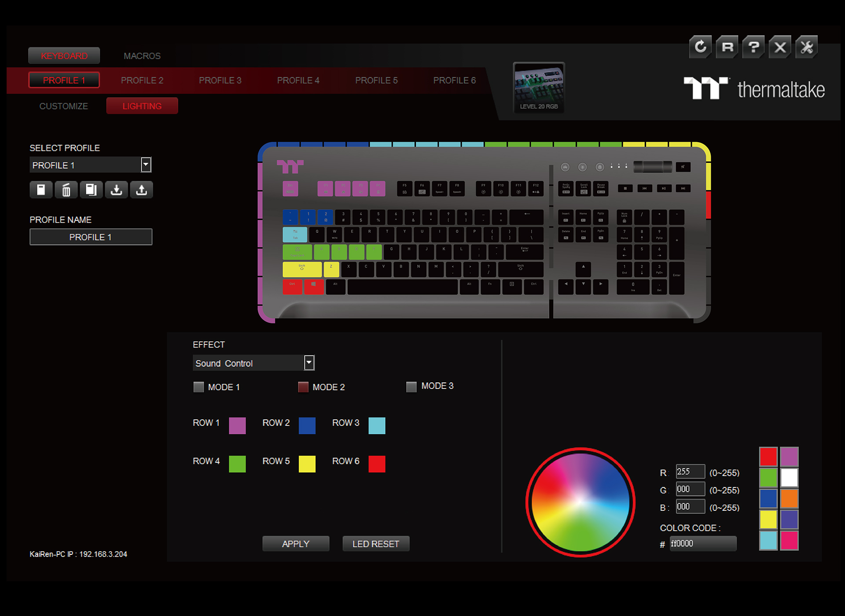Open the Select Profile dropdown arrow

tap(146, 165)
